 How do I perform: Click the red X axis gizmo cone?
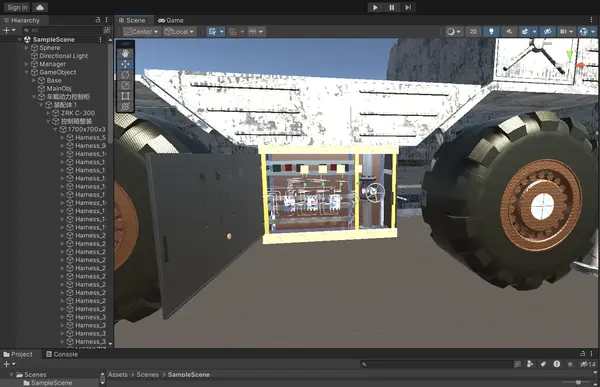(x=580, y=65)
